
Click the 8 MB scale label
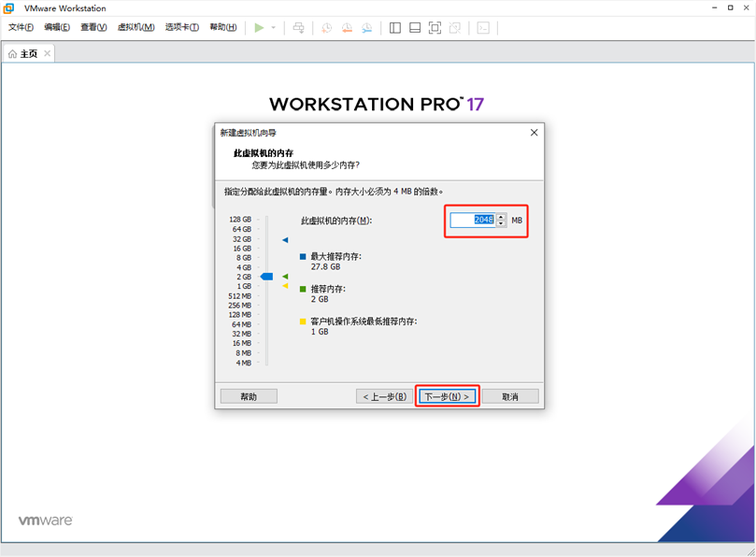(243, 353)
